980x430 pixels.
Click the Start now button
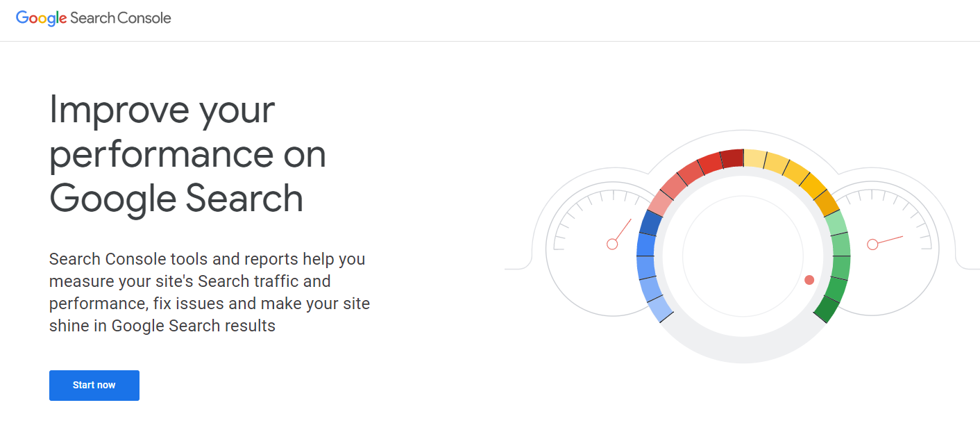click(94, 386)
